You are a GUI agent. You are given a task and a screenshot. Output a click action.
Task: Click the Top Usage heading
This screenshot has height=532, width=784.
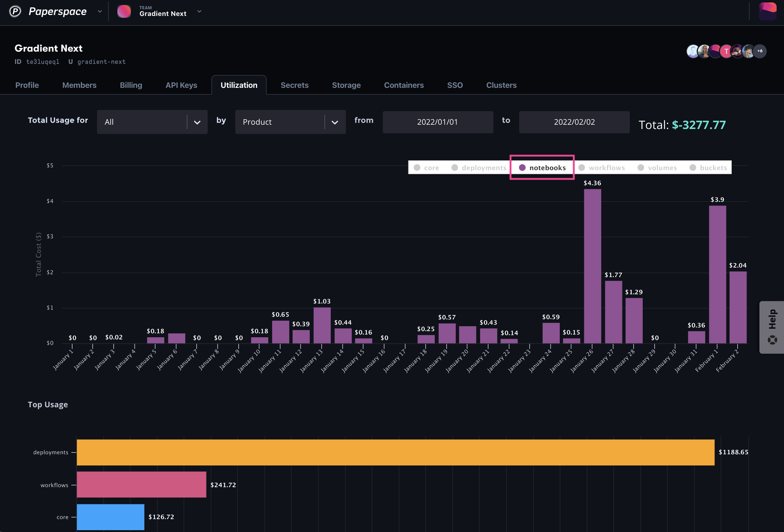pyautogui.click(x=48, y=405)
